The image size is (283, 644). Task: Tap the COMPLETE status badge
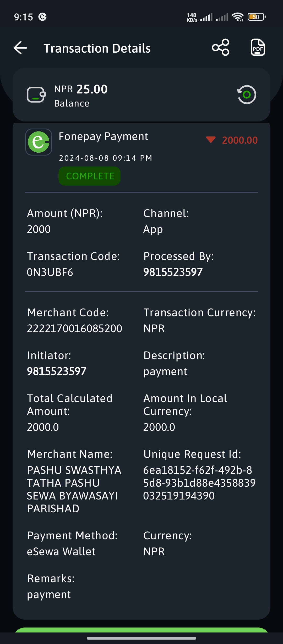tap(90, 176)
